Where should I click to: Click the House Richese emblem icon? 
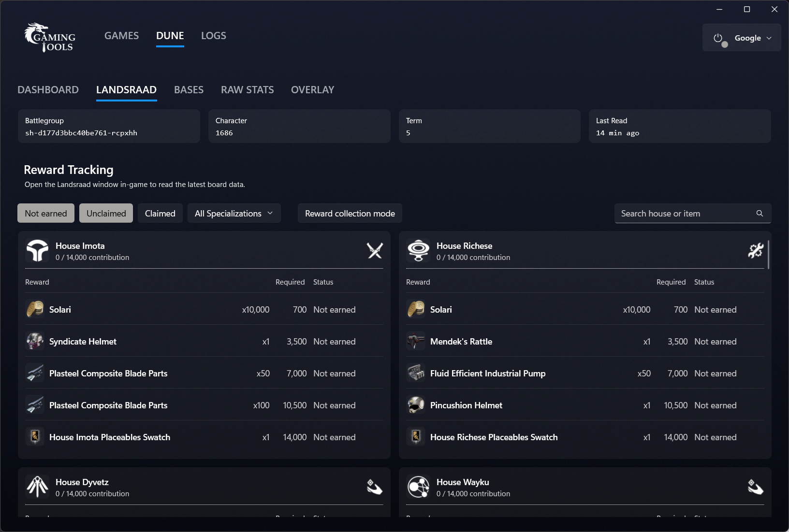pos(418,251)
